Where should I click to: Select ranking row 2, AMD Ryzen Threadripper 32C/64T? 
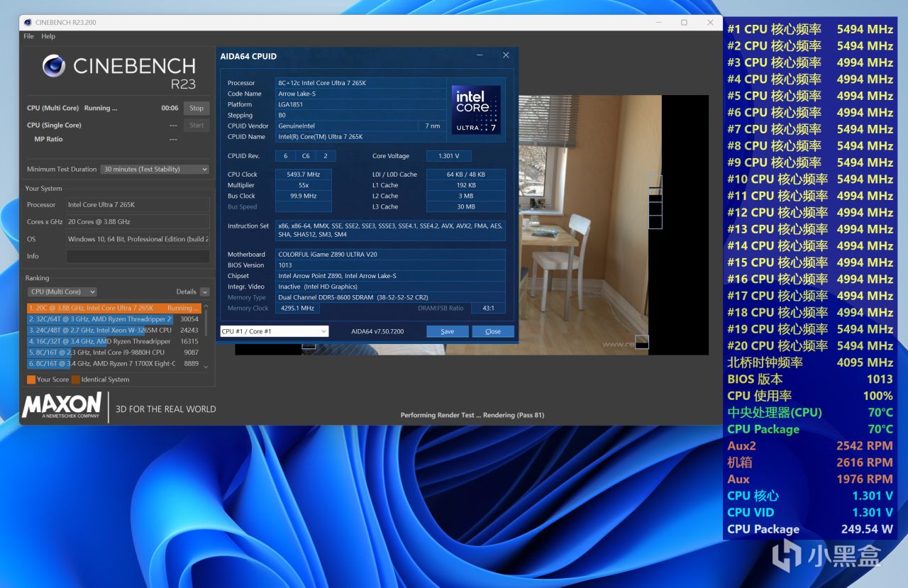[x=114, y=319]
